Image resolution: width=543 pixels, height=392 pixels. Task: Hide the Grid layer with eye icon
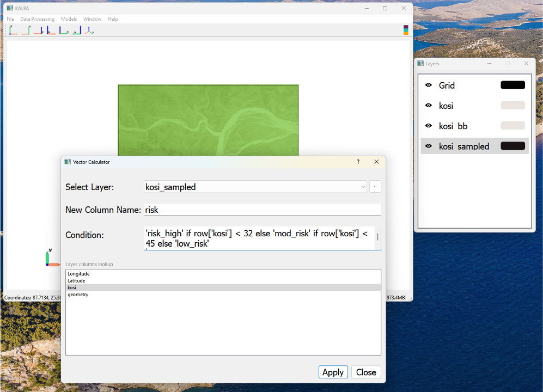[429, 85]
